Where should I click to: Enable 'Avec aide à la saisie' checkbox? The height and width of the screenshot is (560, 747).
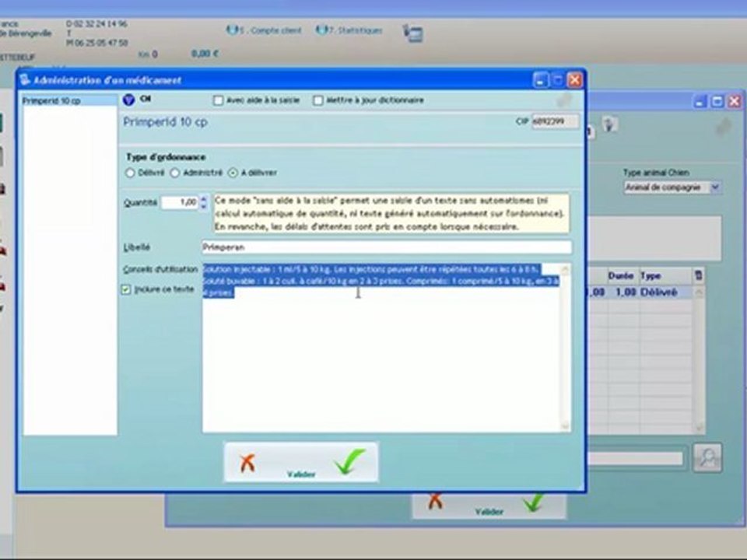(x=218, y=100)
